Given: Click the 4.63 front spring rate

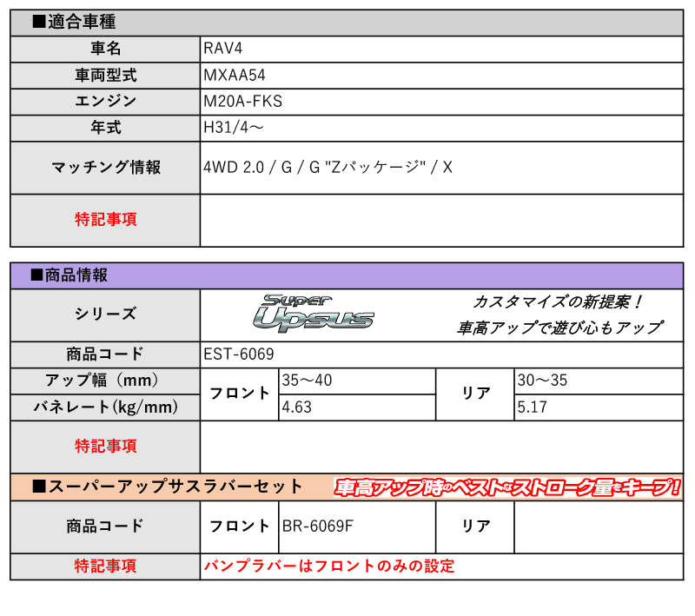Looking at the screenshot, I should [297, 407].
